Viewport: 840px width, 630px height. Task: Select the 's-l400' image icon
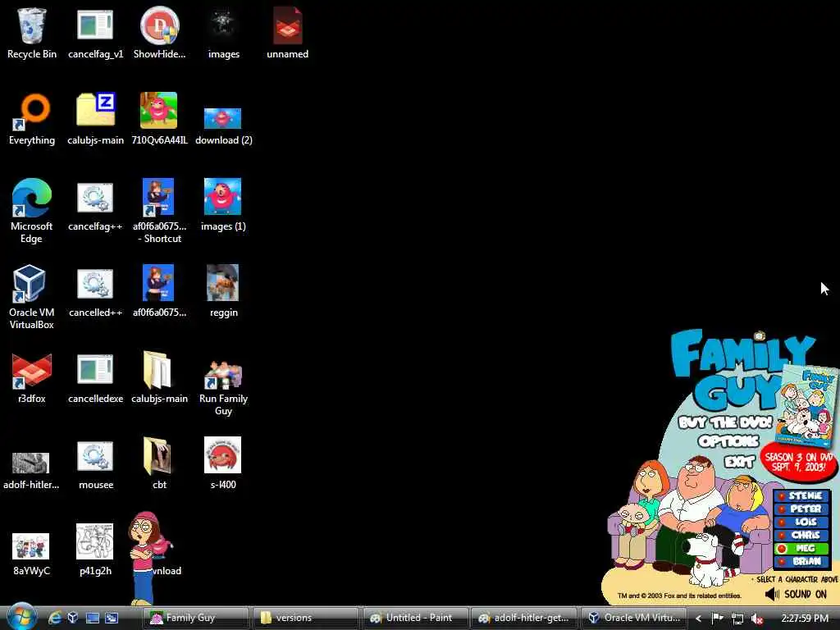click(223, 463)
